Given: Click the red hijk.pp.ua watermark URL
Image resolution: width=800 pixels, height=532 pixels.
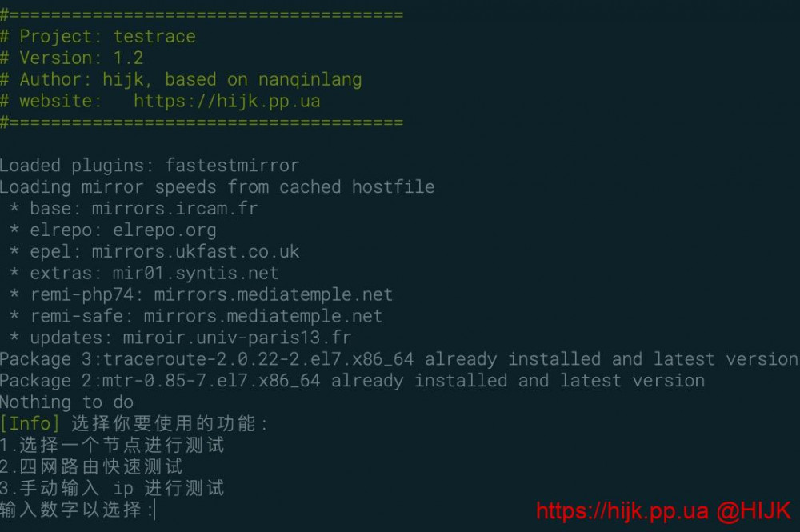Looking at the screenshot, I should tap(622, 510).
